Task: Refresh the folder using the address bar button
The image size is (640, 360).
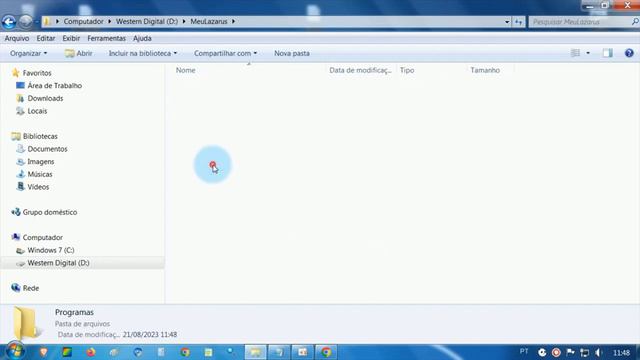Action: (518, 22)
